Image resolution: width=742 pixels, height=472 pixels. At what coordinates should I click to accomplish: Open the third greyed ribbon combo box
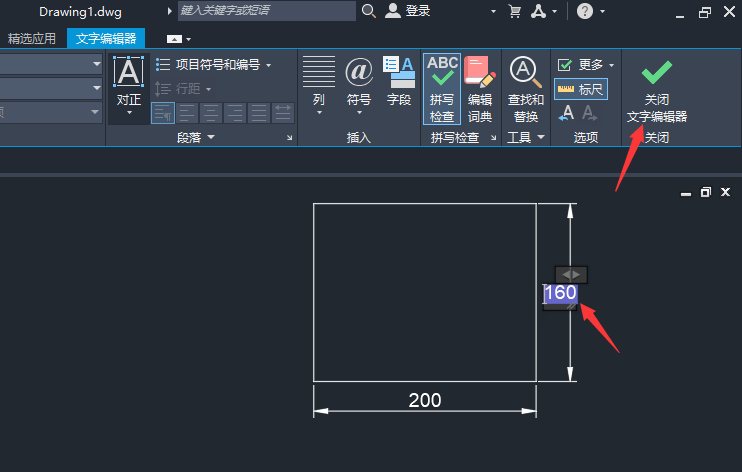tap(51, 113)
